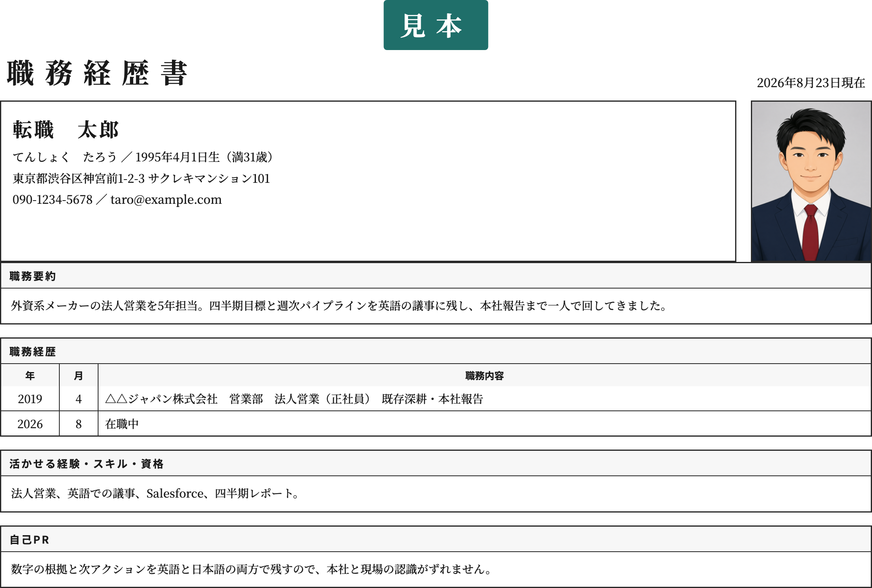This screenshot has width=872, height=588.
Task: Click the month cell 4
Action: 79,399
